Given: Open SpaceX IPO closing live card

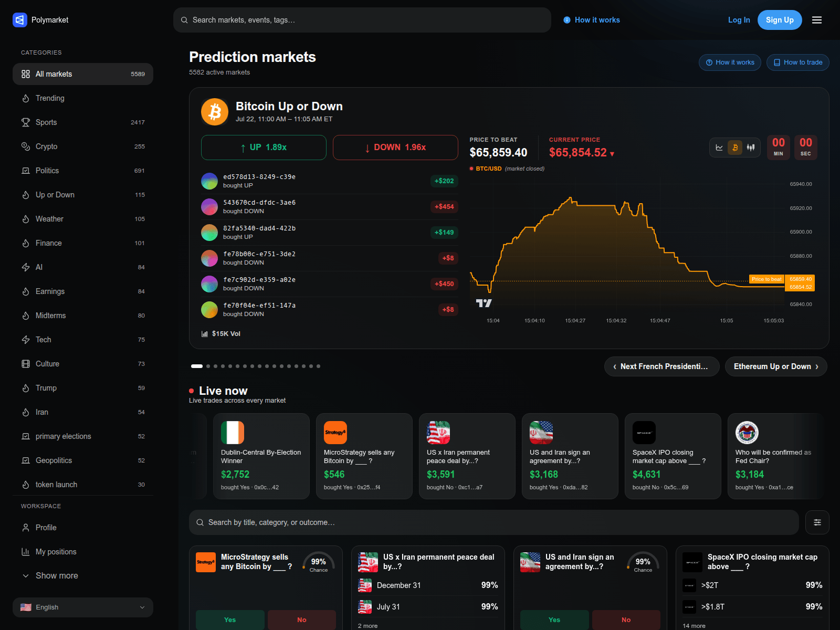Looking at the screenshot, I should click(x=673, y=456).
